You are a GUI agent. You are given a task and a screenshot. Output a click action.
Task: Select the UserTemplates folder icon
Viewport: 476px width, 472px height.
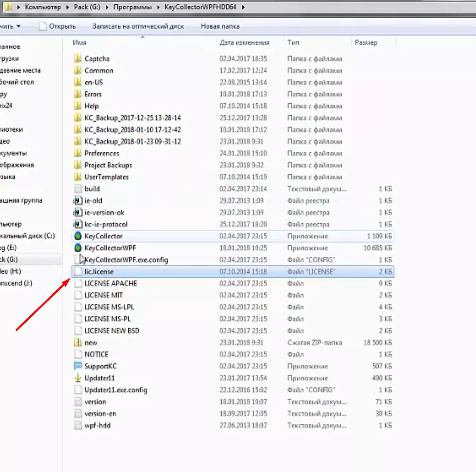(x=78, y=177)
